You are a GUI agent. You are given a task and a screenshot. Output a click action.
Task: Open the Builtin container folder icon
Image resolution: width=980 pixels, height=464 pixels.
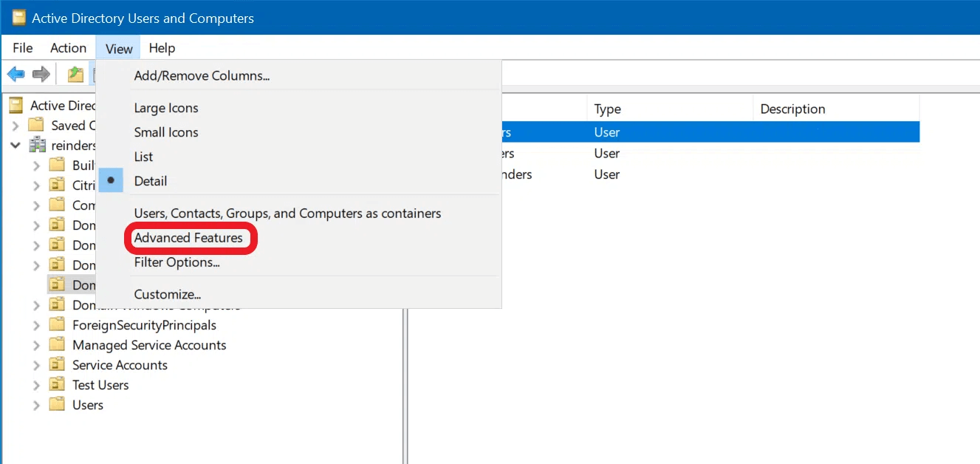click(x=56, y=165)
